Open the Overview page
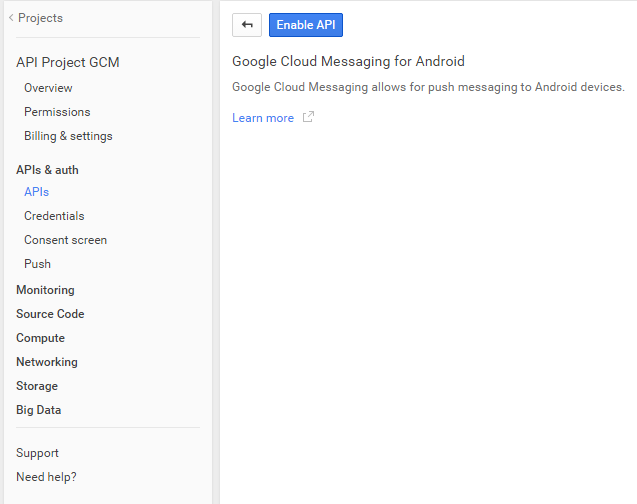This screenshot has width=637, height=504. (x=48, y=88)
